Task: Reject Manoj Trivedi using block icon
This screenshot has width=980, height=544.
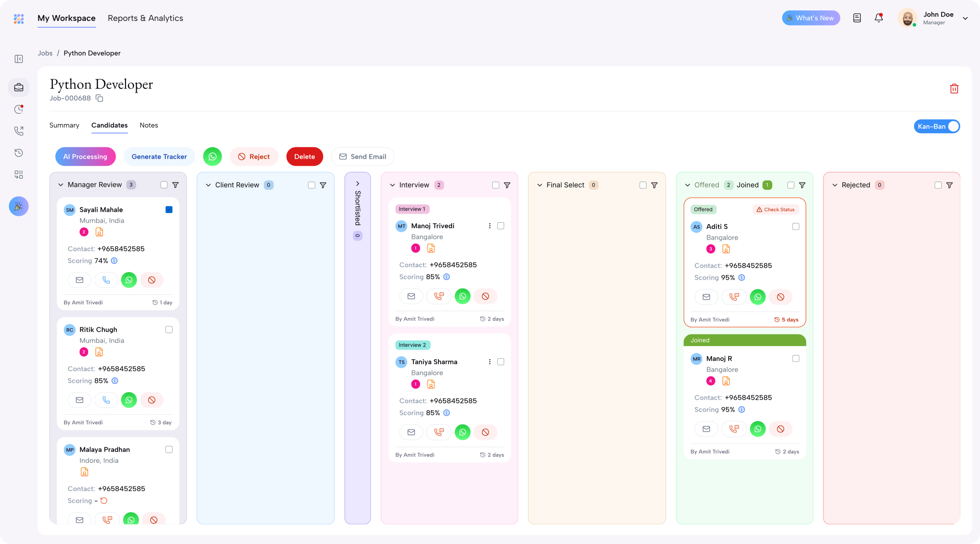Action: click(485, 296)
